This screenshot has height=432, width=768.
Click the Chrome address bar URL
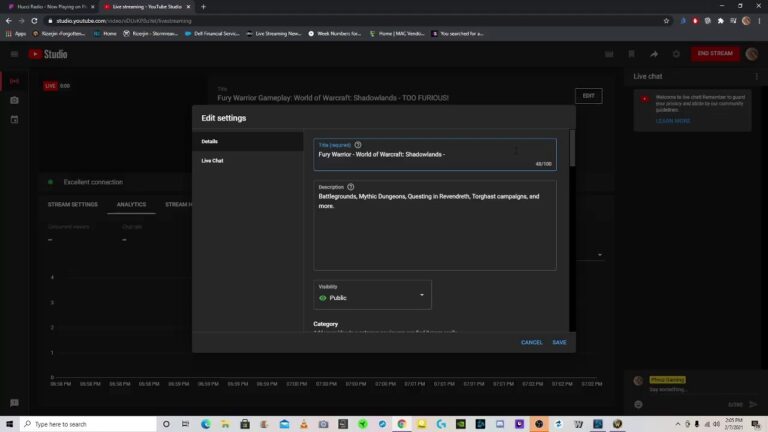tap(123, 21)
